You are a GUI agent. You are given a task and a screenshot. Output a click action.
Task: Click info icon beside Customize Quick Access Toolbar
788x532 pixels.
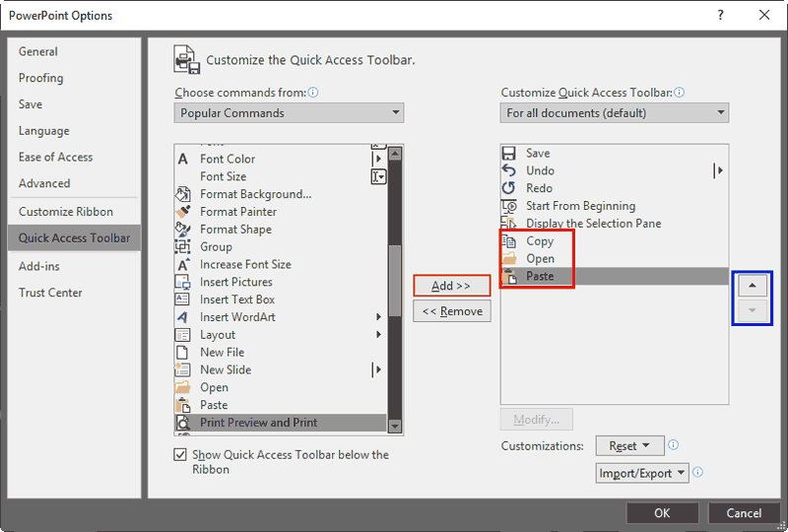(x=679, y=93)
